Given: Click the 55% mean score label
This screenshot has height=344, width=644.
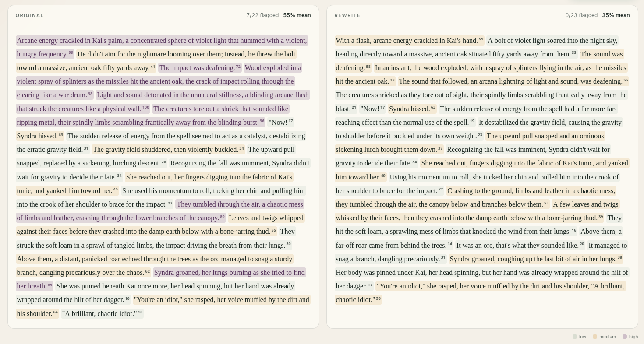Looking at the screenshot, I should 297,15.
